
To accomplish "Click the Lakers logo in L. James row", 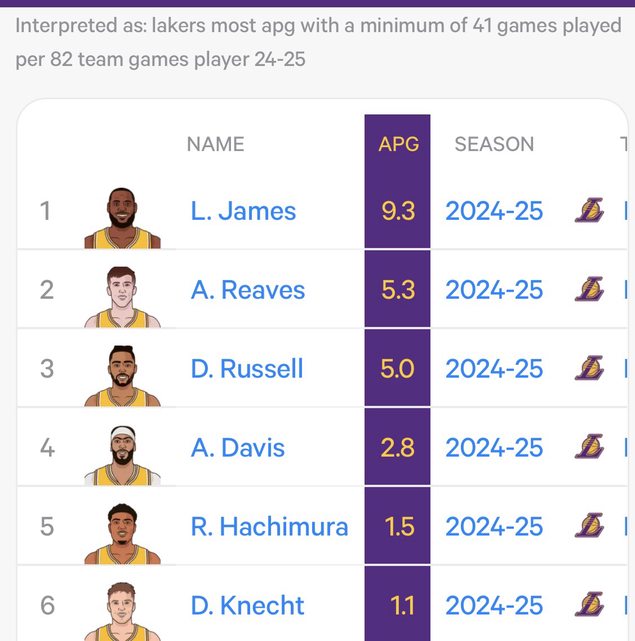I will [589, 211].
